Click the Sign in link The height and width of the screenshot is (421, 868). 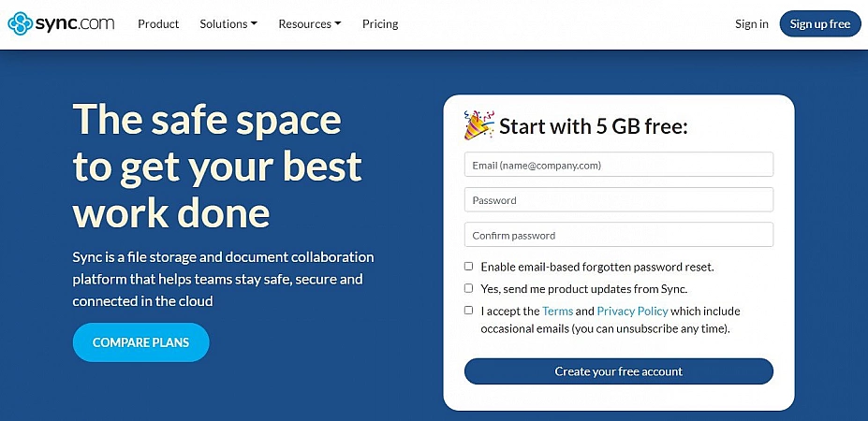[751, 24]
